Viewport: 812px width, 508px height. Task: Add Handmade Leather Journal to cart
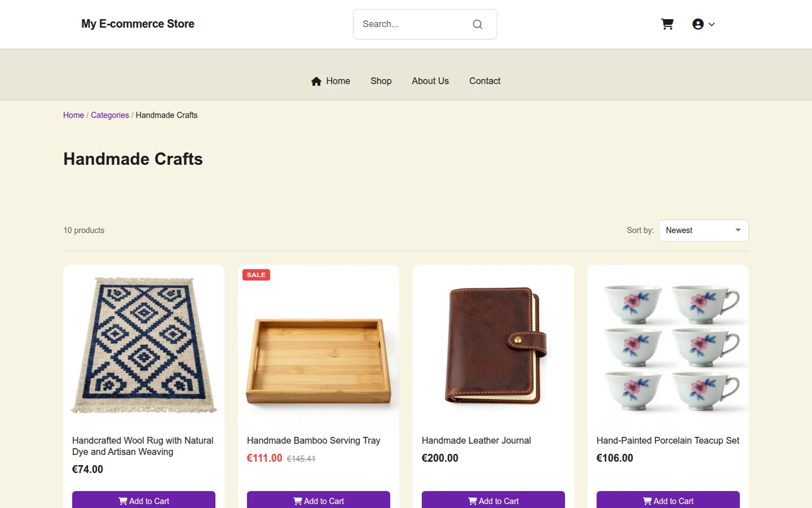coord(493,500)
